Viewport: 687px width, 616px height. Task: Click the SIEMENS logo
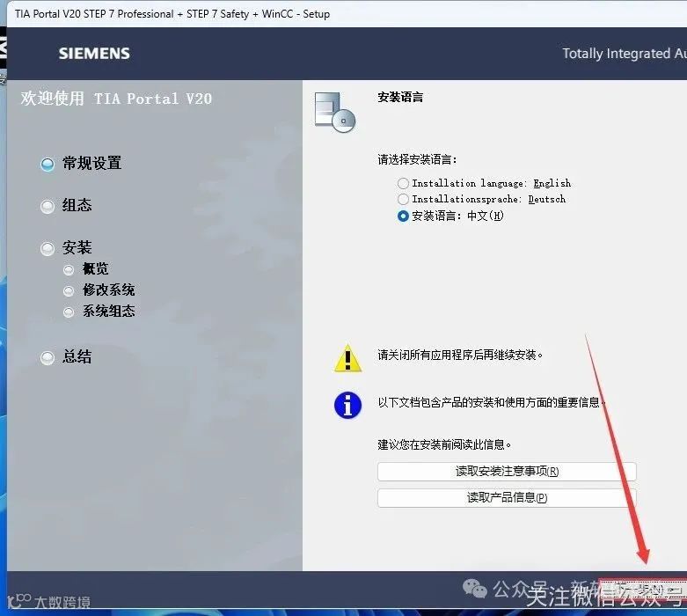94,54
